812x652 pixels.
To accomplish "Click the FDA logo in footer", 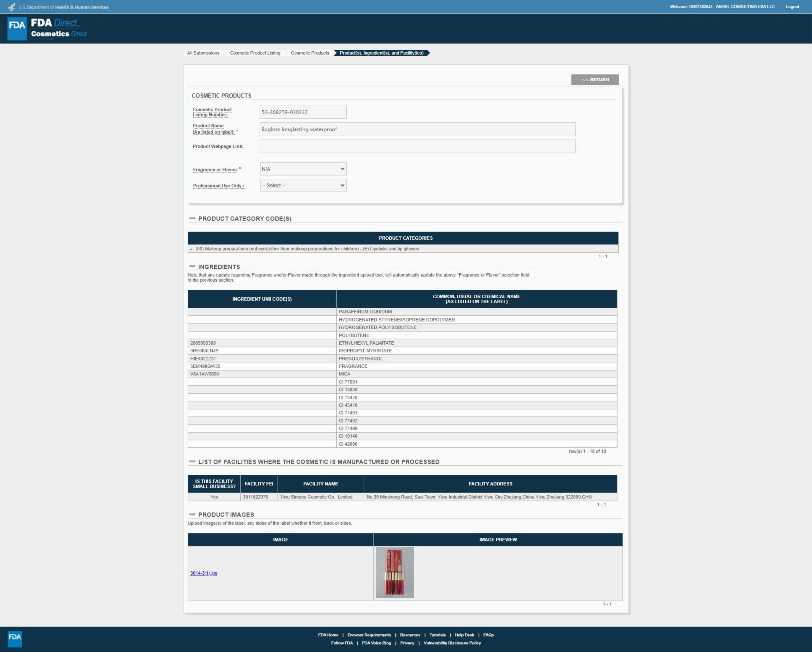I will tap(15, 639).
